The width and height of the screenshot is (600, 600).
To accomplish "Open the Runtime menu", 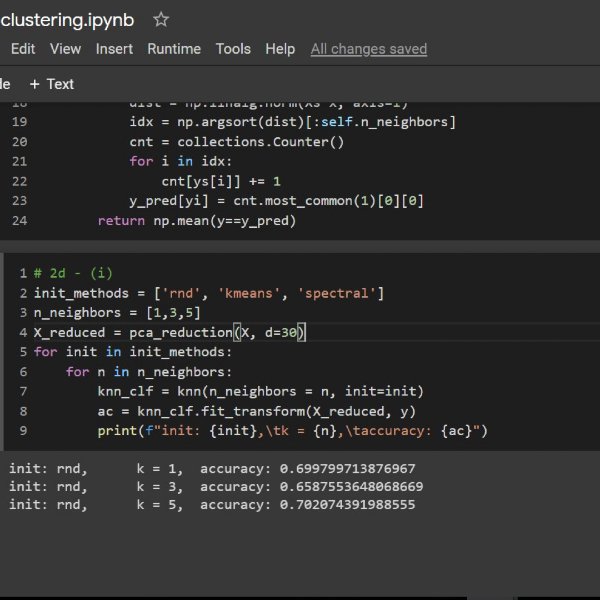I will [174, 49].
